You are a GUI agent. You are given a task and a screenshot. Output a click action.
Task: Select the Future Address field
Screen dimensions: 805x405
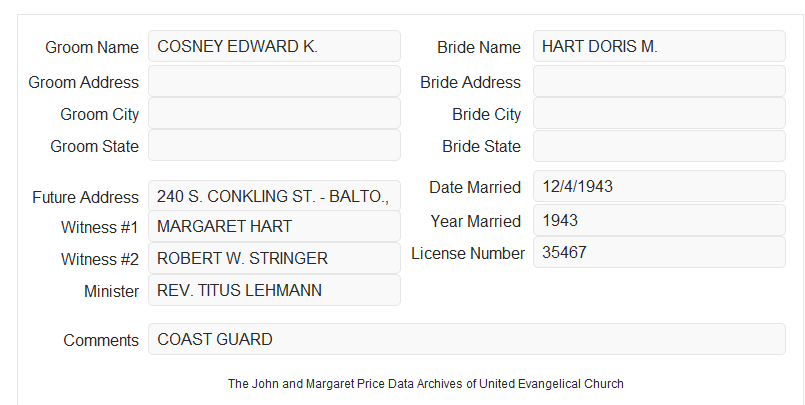point(274,196)
